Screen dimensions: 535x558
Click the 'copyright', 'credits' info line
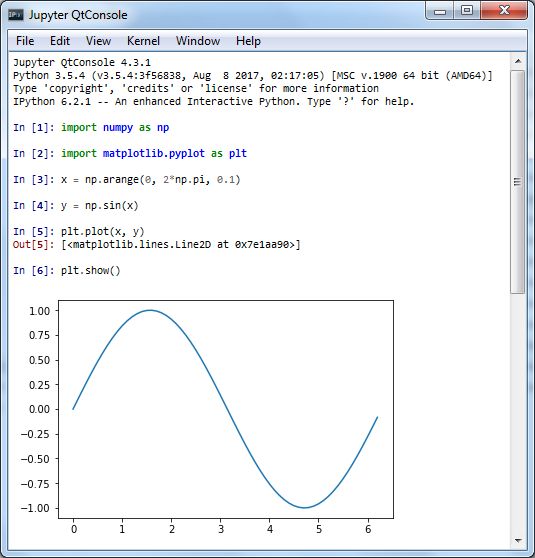tap(196, 89)
